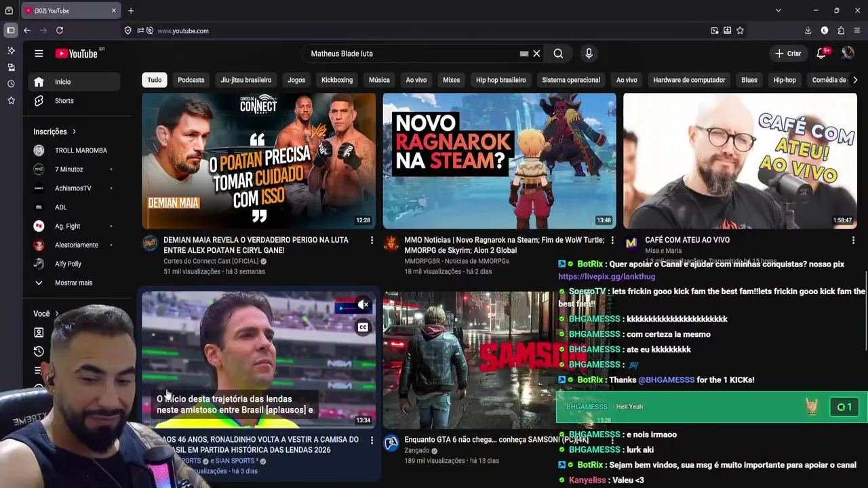
Task: Open the Café com Ateu ao vivo thumbnail
Action: [x=740, y=161]
